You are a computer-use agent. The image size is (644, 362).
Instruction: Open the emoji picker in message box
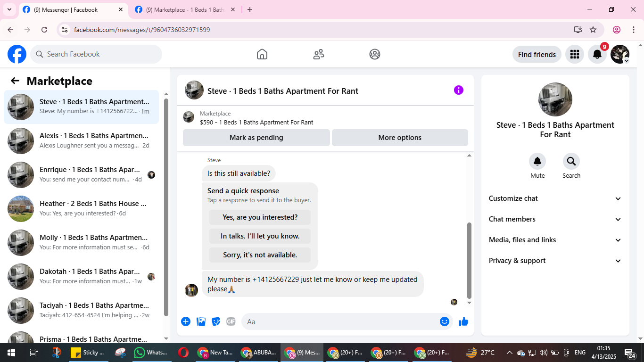coord(445,321)
